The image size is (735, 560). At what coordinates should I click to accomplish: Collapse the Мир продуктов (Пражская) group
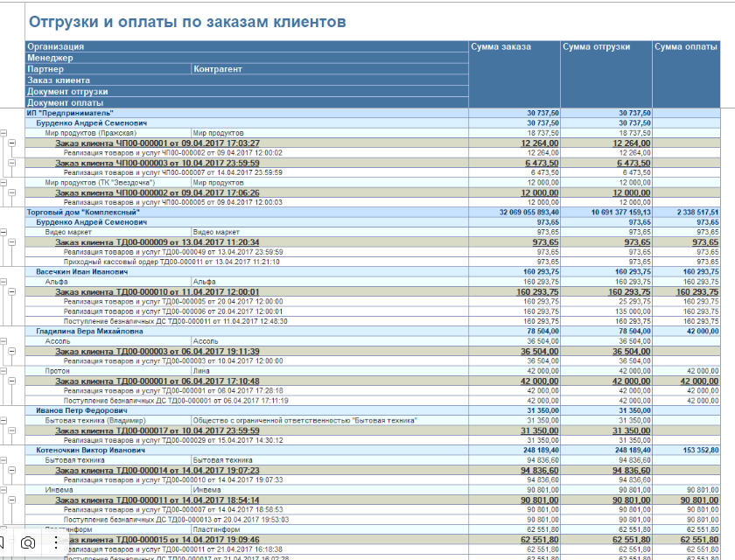pyautogui.click(x=3, y=134)
